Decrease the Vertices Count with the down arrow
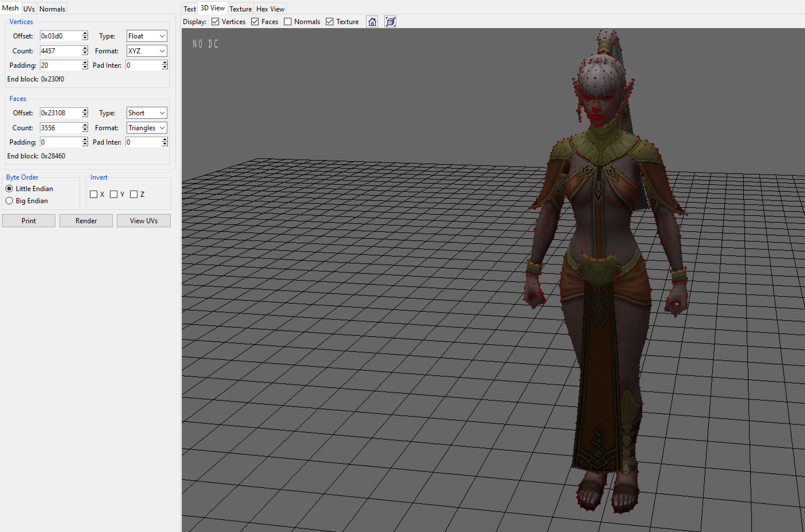This screenshot has height=532, width=805. tap(85, 53)
